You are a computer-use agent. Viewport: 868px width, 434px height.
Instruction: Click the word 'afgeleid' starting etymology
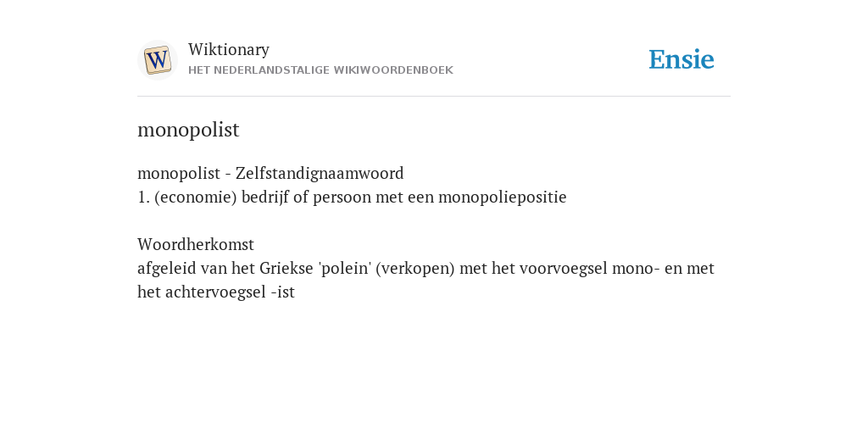coord(167,269)
